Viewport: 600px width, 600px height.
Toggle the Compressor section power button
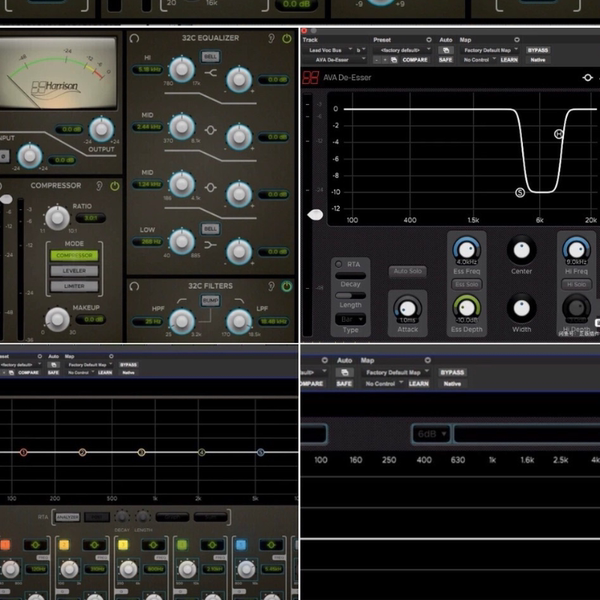[x=114, y=185]
